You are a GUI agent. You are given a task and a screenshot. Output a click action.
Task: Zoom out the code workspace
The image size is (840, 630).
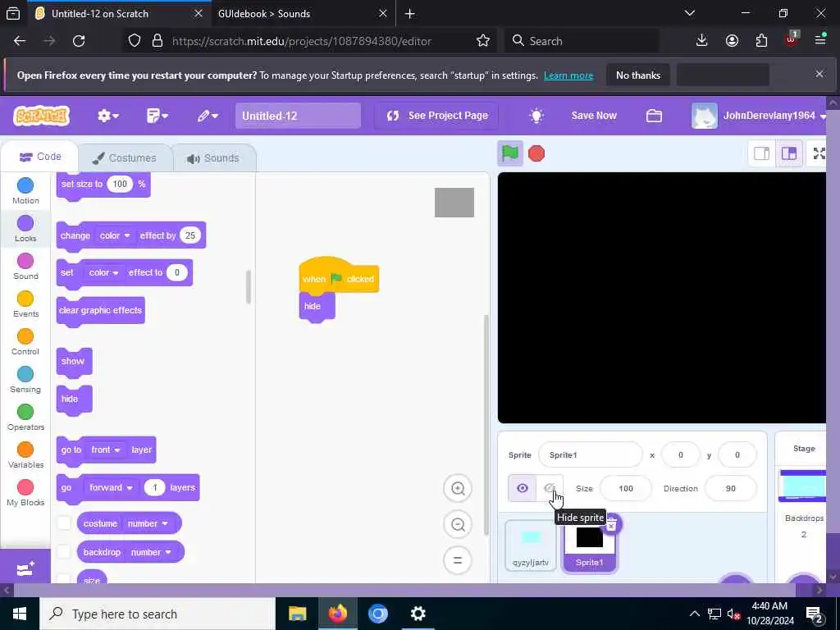click(x=458, y=524)
